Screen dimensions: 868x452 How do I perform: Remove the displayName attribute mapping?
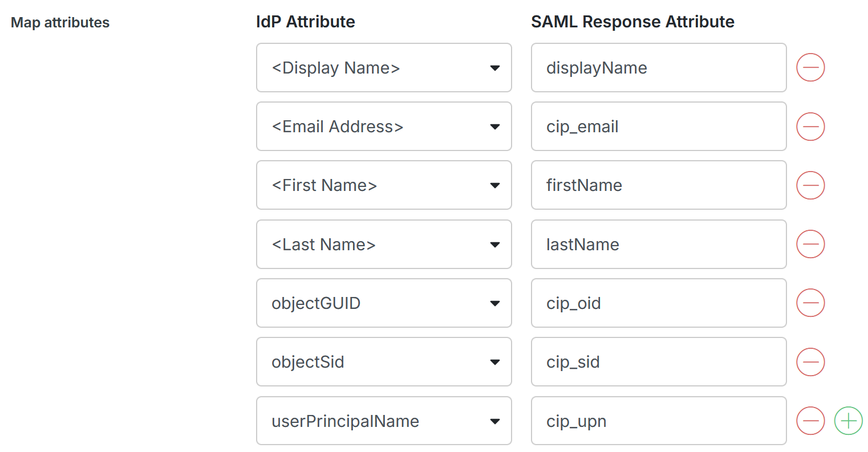click(x=810, y=67)
